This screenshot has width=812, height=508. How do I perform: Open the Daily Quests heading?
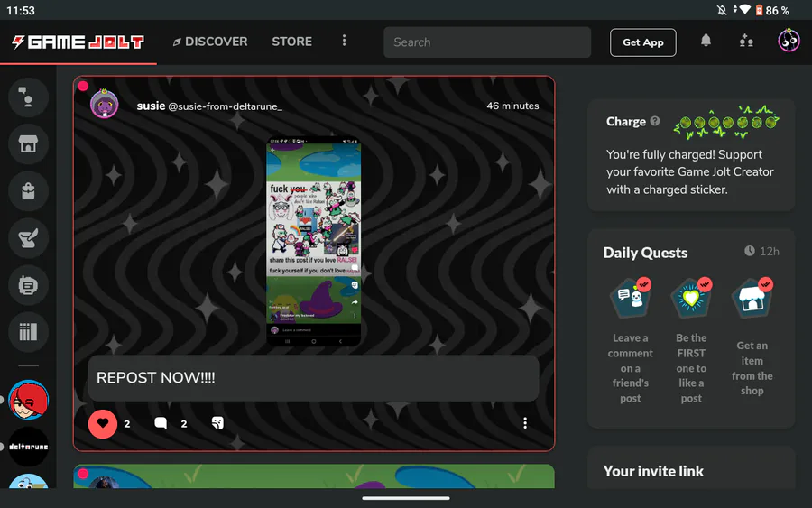[645, 253]
